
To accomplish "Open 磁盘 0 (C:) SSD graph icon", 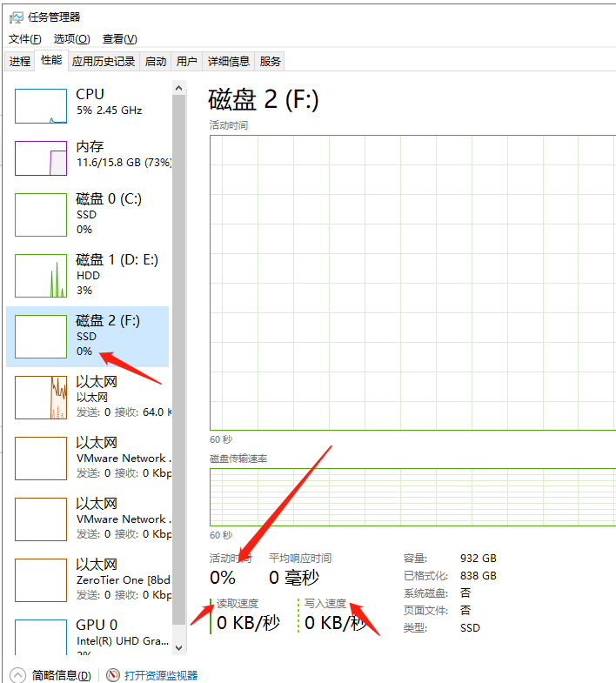I will click(41, 215).
